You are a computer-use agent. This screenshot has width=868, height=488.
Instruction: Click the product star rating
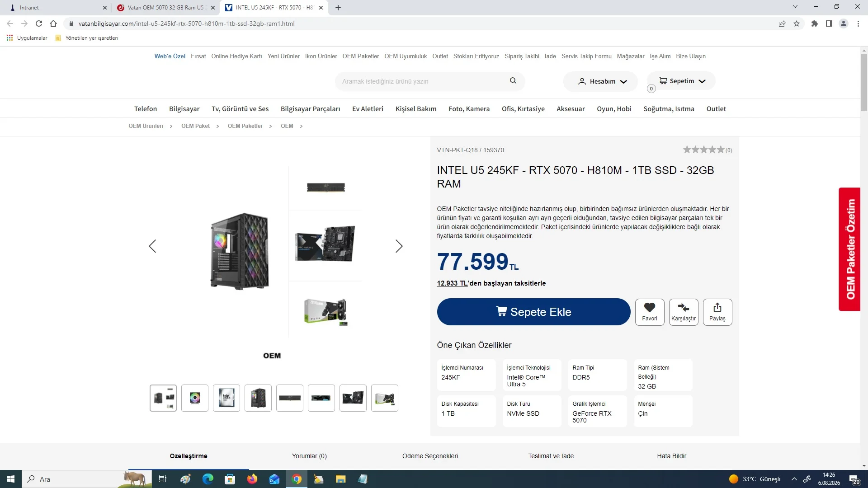(x=704, y=150)
